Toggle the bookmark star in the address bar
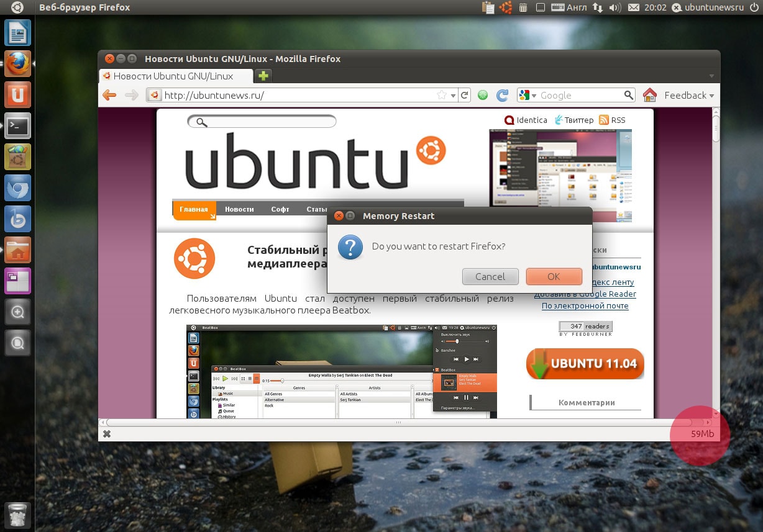This screenshot has height=532, width=763. [x=441, y=95]
